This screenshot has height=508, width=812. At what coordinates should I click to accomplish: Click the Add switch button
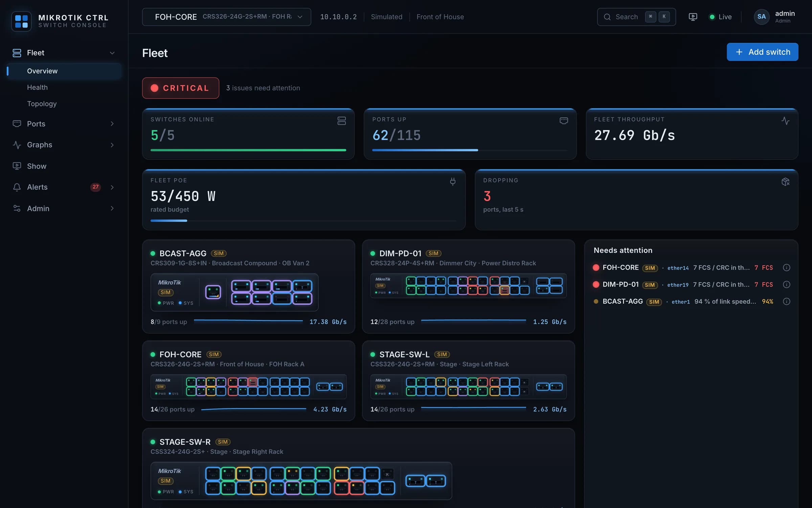point(762,52)
